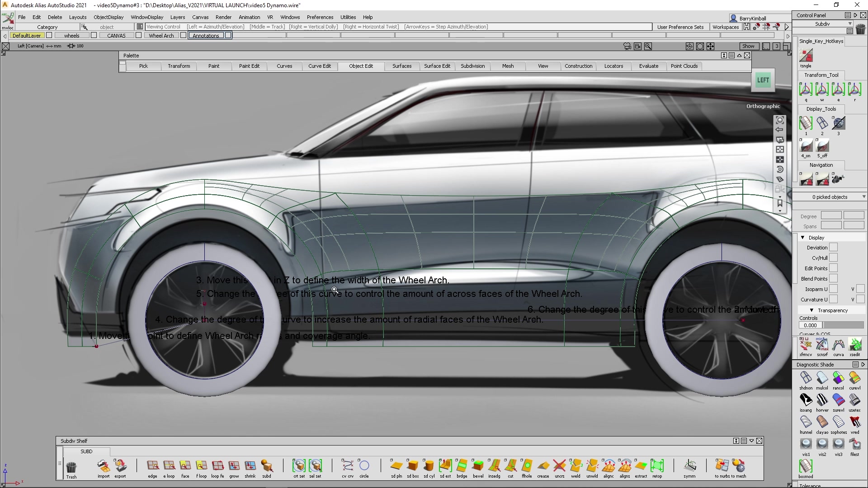The width and height of the screenshot is (868, 488).
Task: Check the Edit Points display box
Action: coord(833,268)
